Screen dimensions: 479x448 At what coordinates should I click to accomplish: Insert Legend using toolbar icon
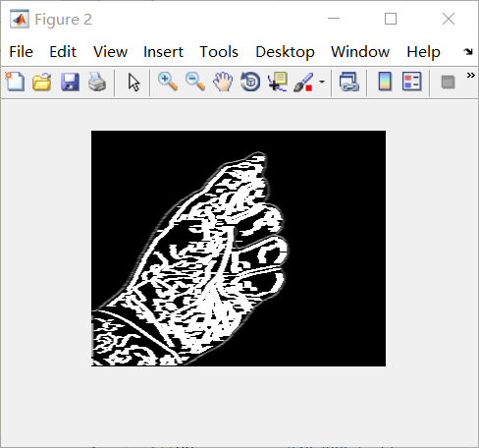coord(411,82)
